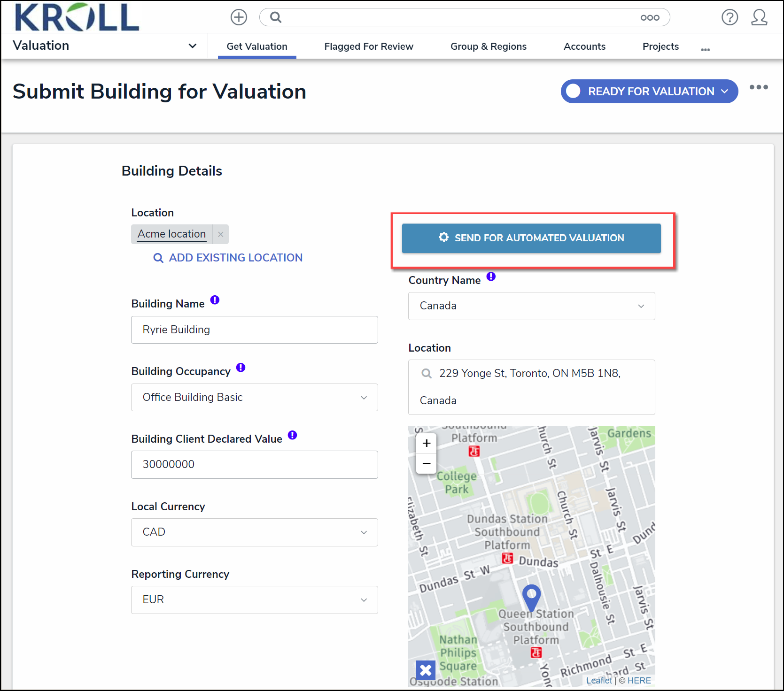Open the page actions three-dot menu
The height and width of the screenshot is (691, 784).
[x=759, y=87]
